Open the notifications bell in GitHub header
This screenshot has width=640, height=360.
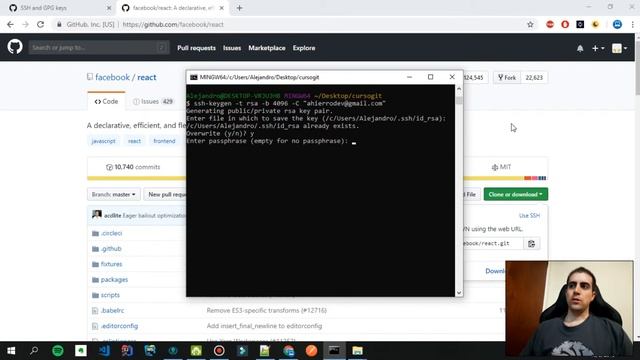click(x=580, y=48)
